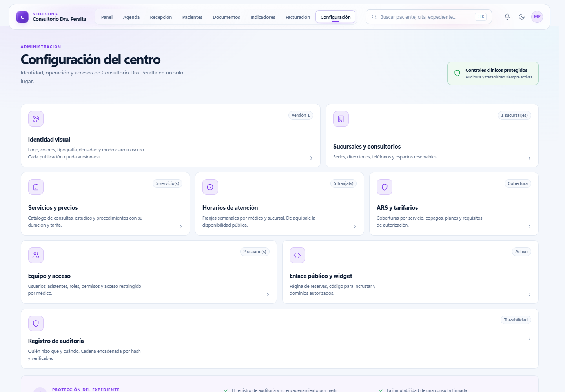
Task: Expand Sucursales y consultorios with its chevron
Action: [x=529, y=158]
